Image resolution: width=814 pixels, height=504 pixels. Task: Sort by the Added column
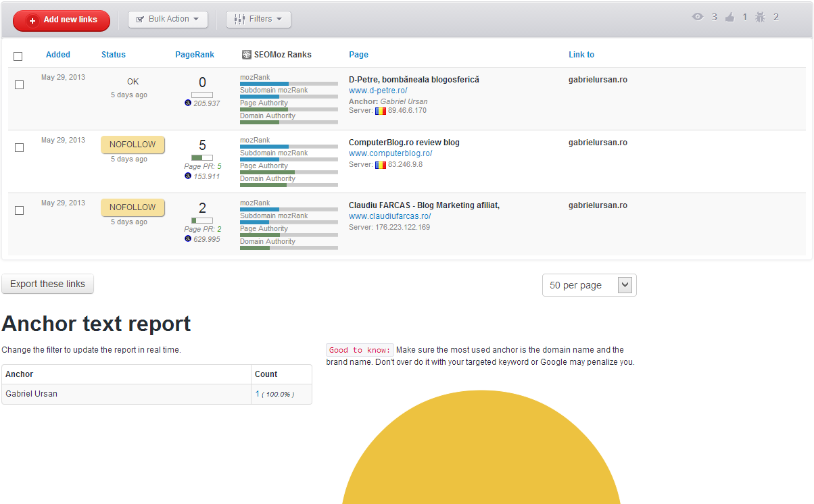pos(58,55)
